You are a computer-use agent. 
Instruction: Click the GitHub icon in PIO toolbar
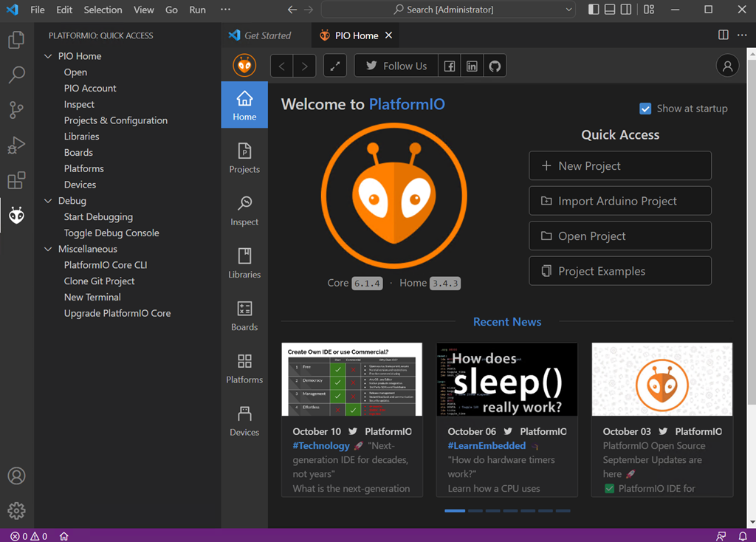(x=495, y=66)
